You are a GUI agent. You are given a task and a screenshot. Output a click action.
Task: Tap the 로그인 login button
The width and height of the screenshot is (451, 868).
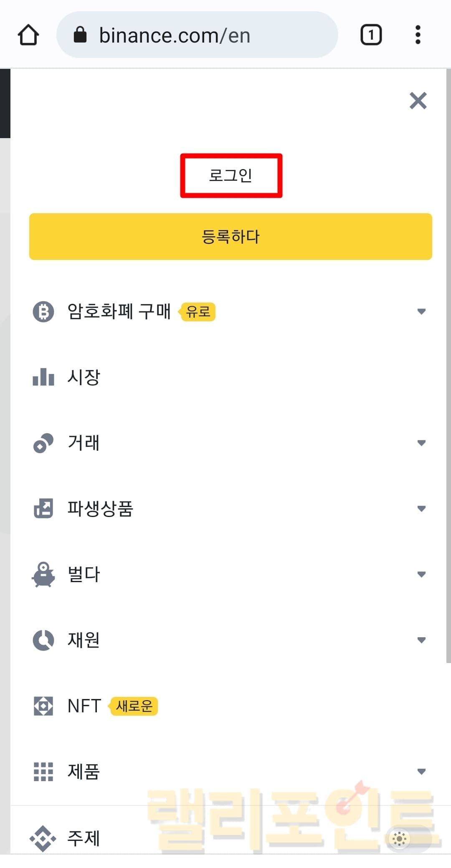pyautogui.click(x=231, y=175)
